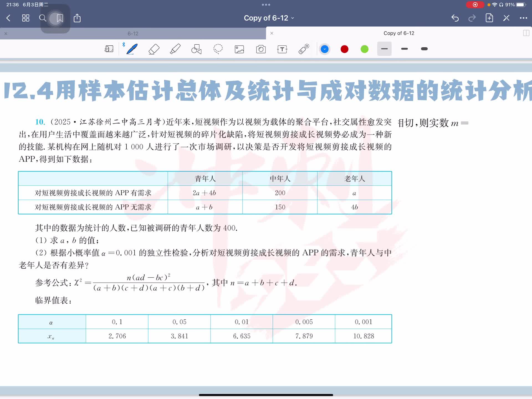Choose the red pen color

[x=344, y=49]
